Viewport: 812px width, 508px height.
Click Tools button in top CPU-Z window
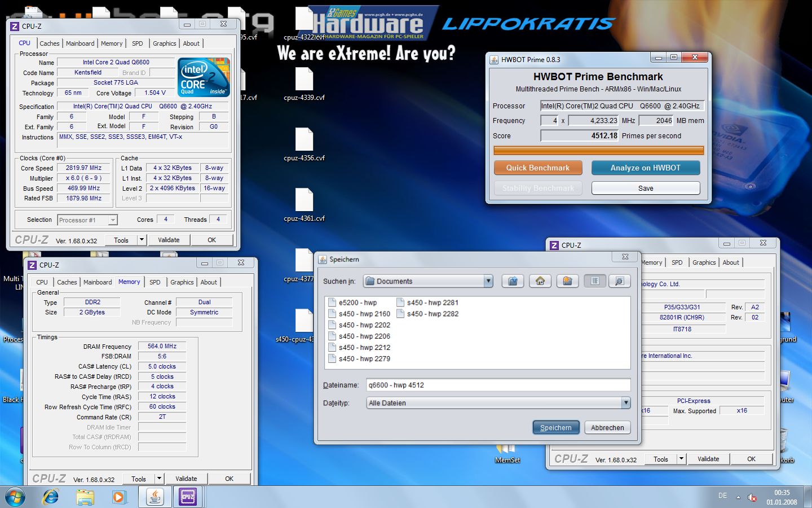pos(121,240)
